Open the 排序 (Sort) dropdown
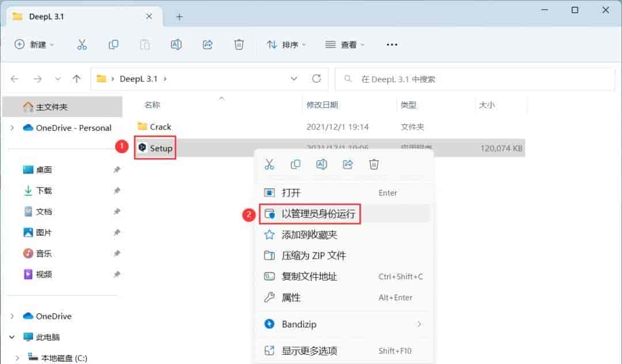Image resolution: width=622 pixels, height=364 pixels. (x=286, y=44)
